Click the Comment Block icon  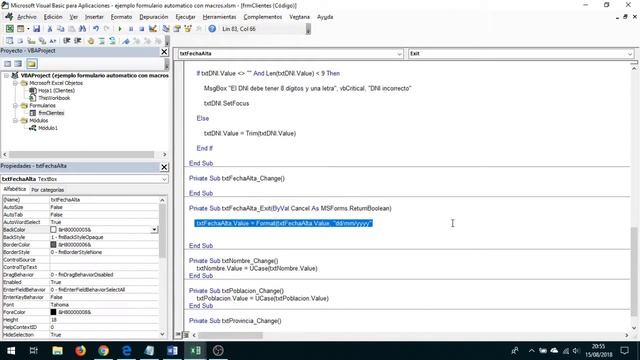tap(101, 41)
